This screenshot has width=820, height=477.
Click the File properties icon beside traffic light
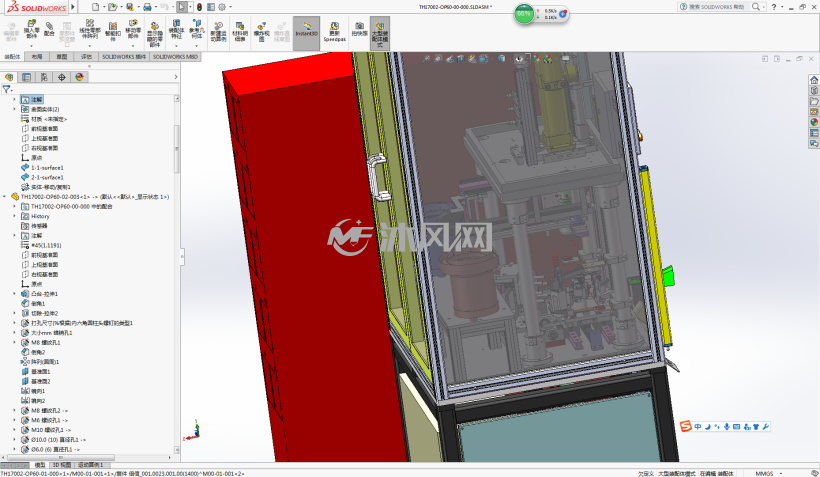click(211, 7)
